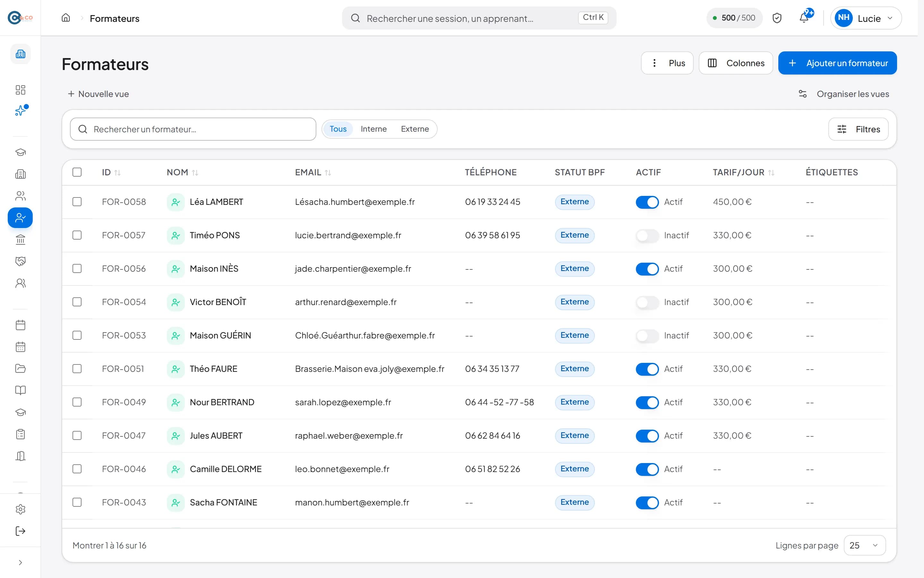The image size is (924, 578).
Task: Open the contacts users icon below handshake
Action: pos(20,283)
